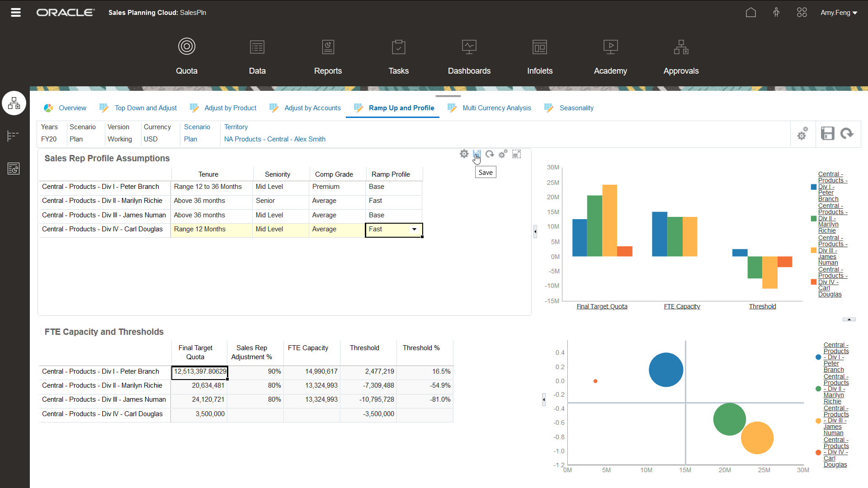Switch to the Multi Currency Analysis tab
868x488 pixels.
497,108
